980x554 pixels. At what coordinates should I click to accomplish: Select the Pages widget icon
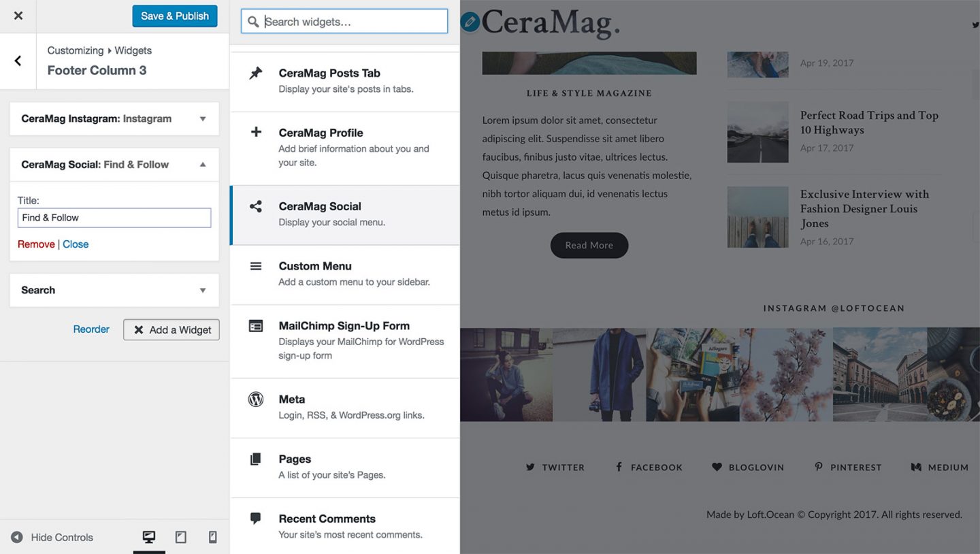point(255,459)
